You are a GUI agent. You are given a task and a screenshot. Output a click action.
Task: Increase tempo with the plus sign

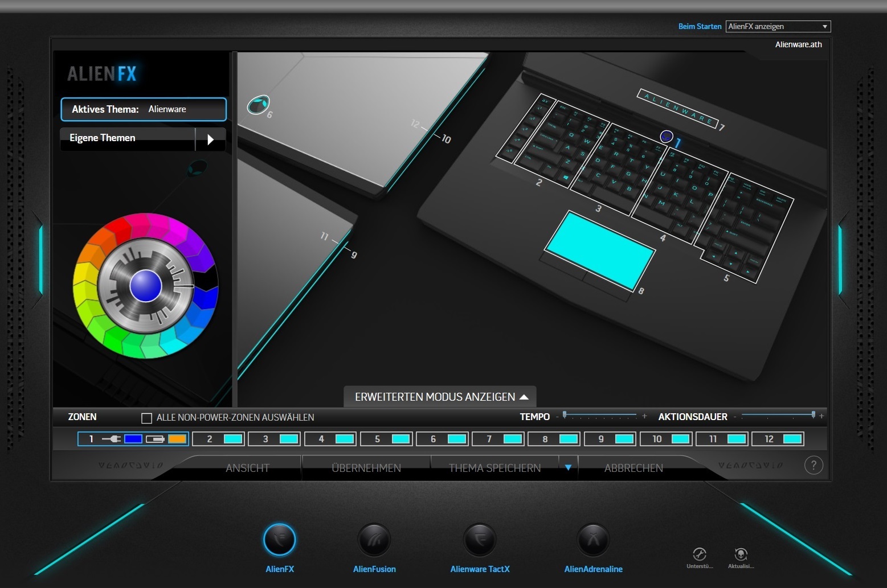click(644, 416)
